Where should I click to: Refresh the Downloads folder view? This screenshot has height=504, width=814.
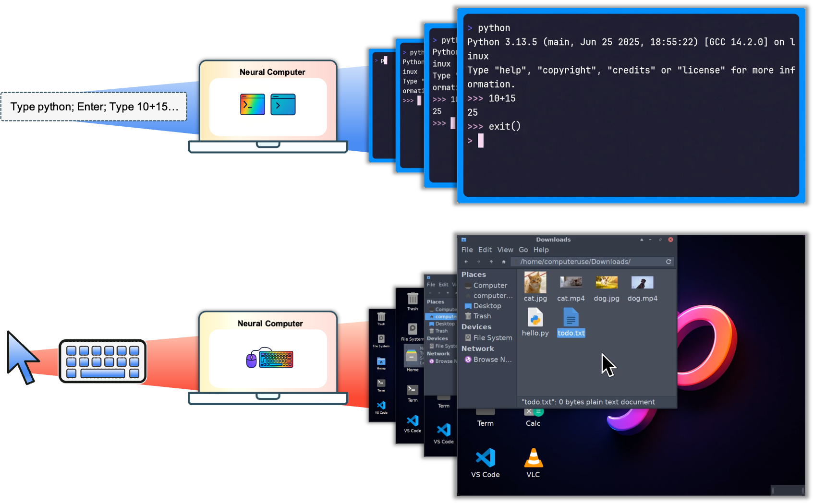click(x=668, y=262)
